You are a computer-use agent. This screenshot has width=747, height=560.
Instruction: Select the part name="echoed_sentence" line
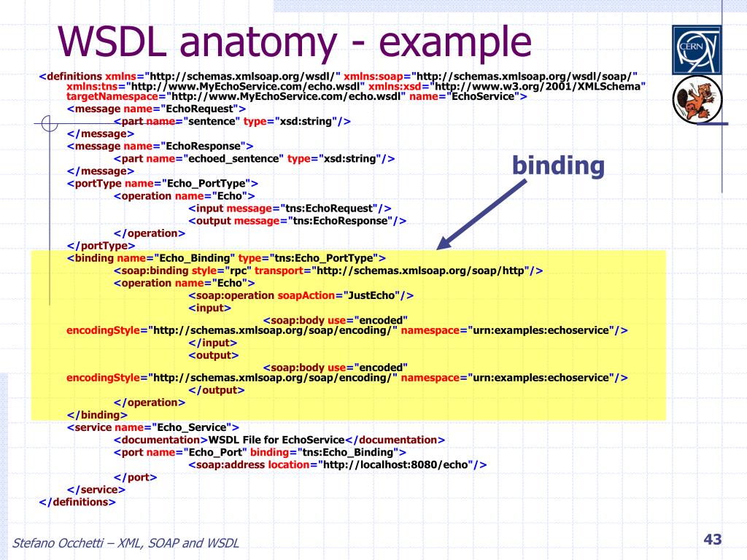tap(254, 158)
